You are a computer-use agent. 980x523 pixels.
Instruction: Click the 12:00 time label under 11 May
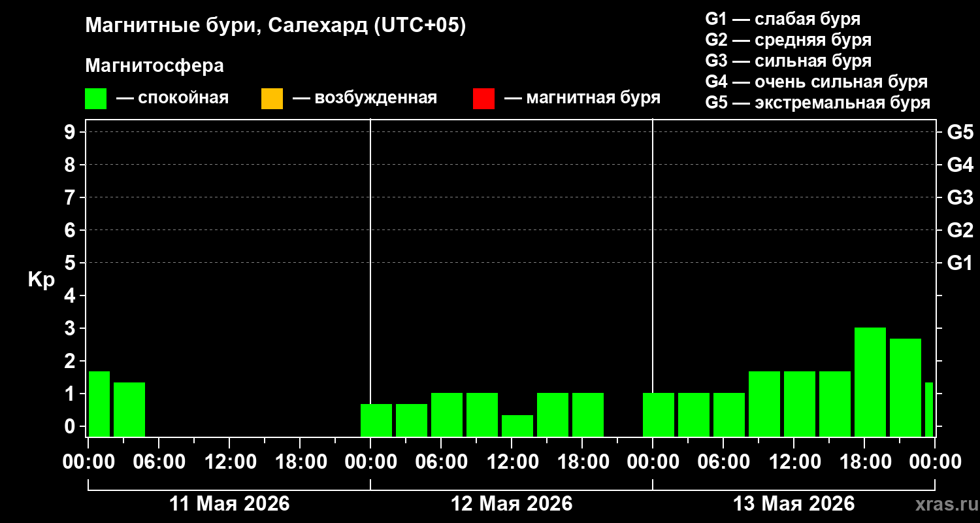pyautogui.click(x=229, y=462)
